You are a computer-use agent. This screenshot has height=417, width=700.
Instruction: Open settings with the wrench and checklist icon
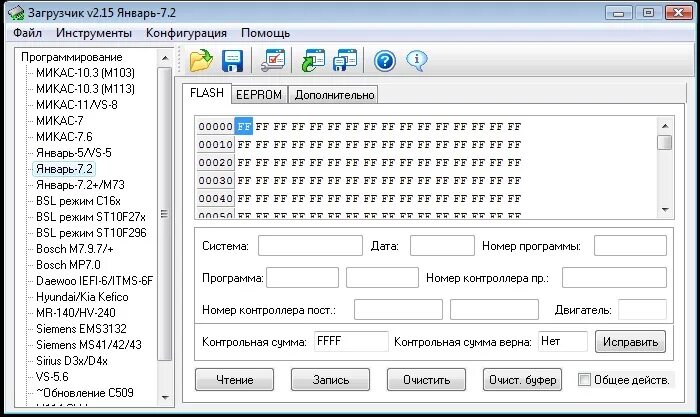[x=272, y=60]
